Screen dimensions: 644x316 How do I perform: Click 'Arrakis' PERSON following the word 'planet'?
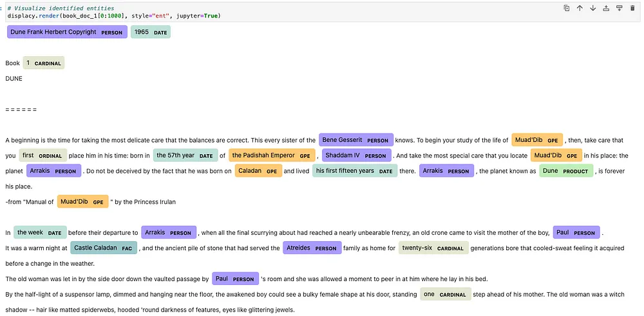coord(54,171)
